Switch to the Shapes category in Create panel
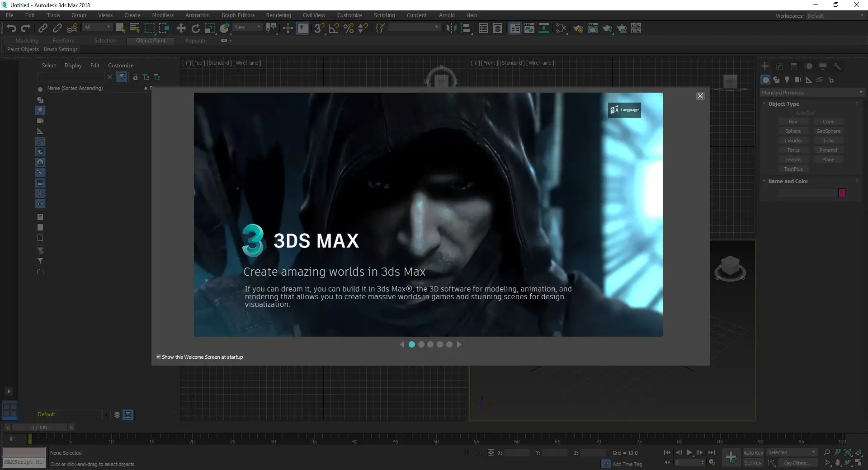 tap(777, 80)
